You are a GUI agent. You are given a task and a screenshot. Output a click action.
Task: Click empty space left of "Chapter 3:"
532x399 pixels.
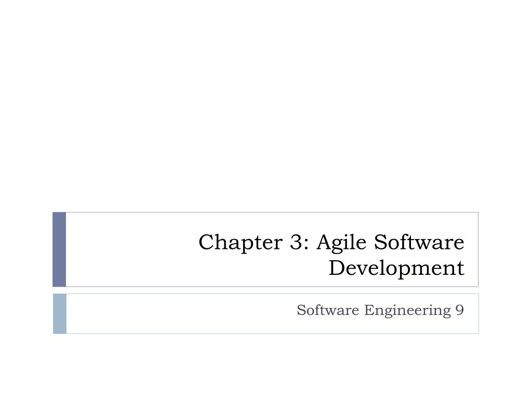click(130, 242)
